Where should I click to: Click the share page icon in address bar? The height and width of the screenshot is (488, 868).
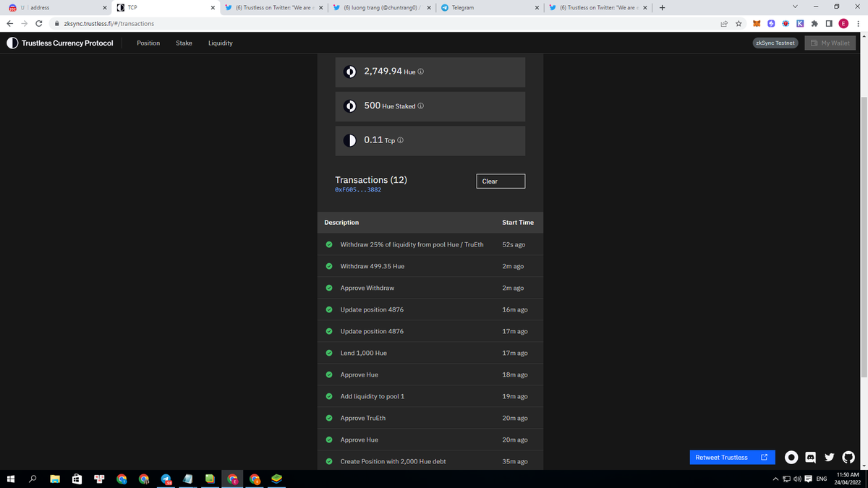coord(724,23)
